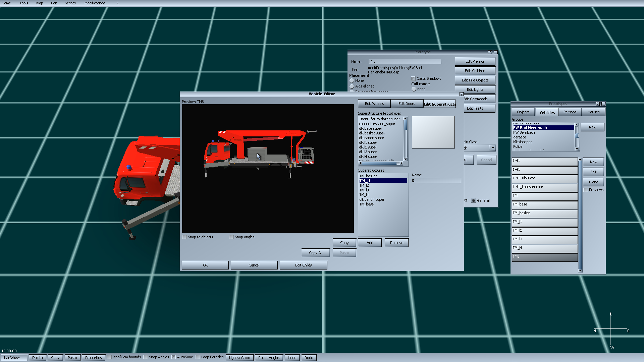Click the help icon on Prototypes panel
The image size is (644, 362).
tap(598, 104)
